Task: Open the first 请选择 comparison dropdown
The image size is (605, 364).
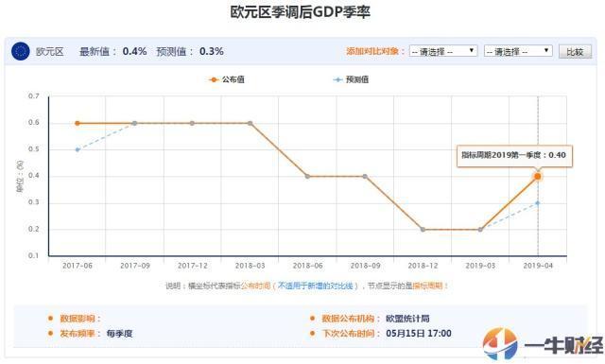Action: coord(443,51)
